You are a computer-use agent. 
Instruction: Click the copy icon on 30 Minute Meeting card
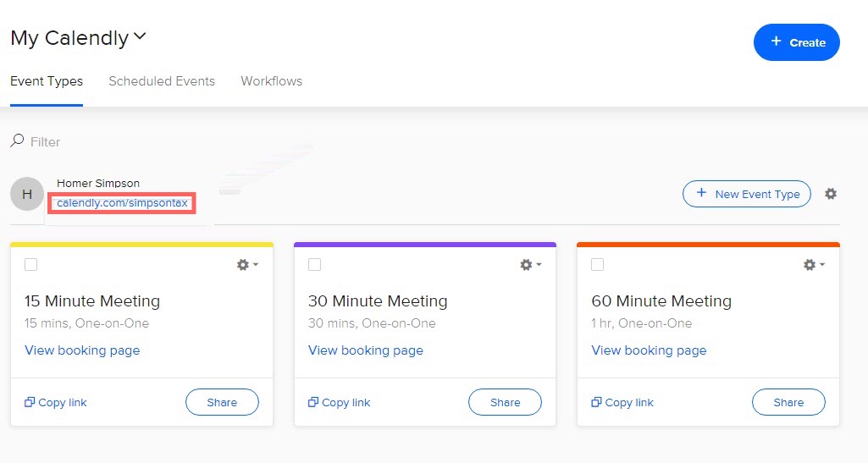[313, 403]
